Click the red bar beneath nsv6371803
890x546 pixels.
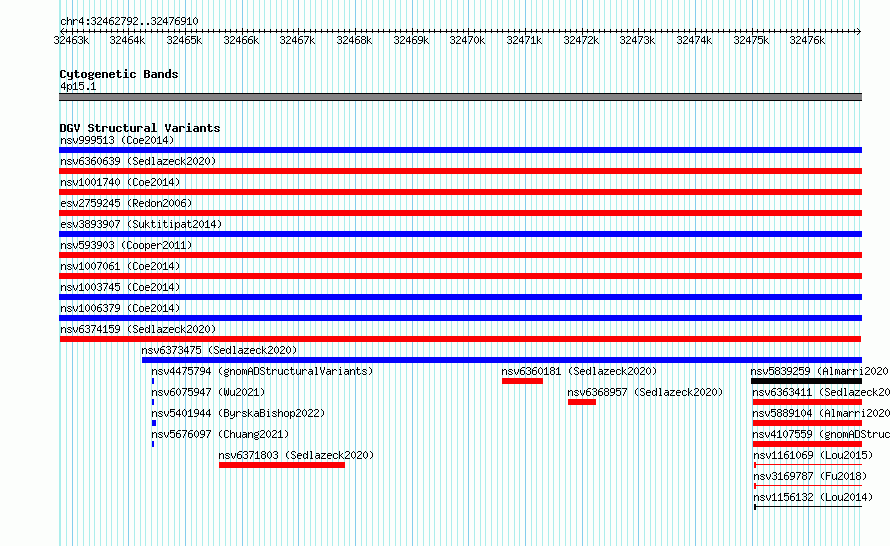pos(282,465)
